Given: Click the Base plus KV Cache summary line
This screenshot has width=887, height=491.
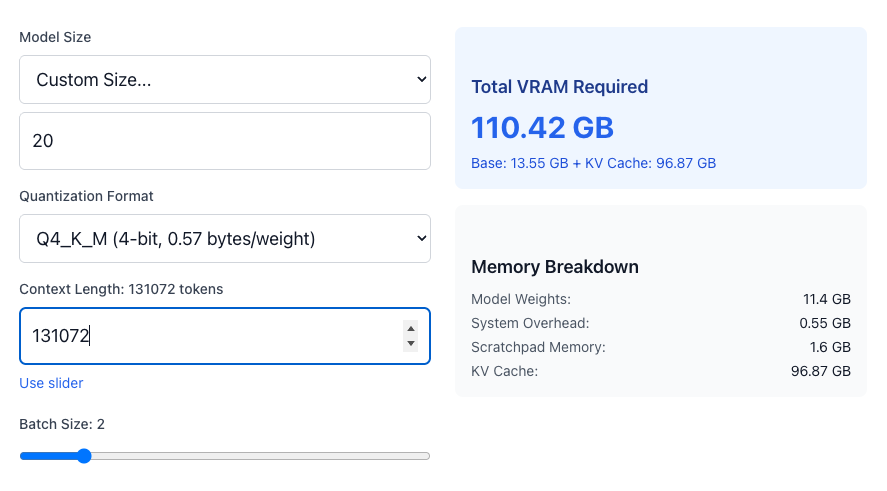Looking at the screenshot, I should 593,163.
